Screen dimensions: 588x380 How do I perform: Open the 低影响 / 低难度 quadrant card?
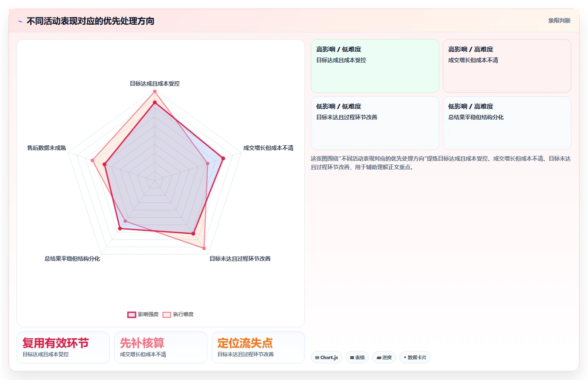(x=375, y=123)
